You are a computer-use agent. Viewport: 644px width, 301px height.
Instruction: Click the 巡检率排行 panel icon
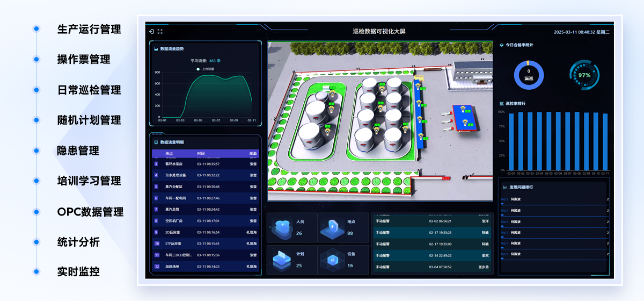coord(502,103)
